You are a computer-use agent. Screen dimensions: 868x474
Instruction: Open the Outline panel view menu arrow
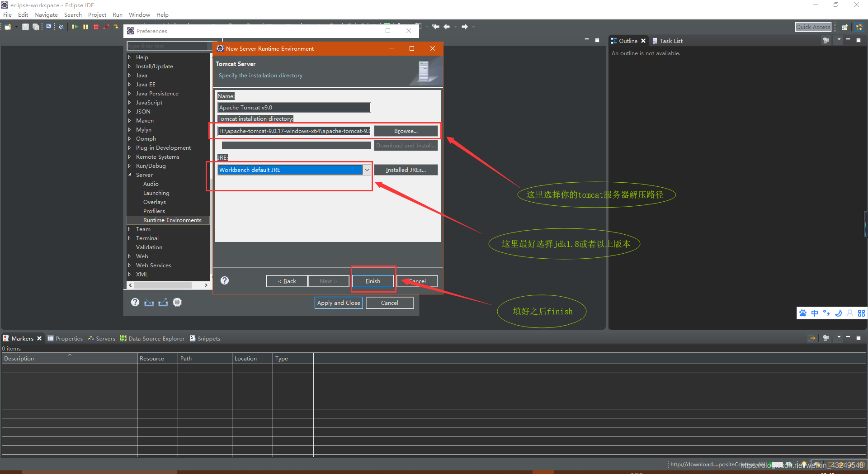(839, 40)
